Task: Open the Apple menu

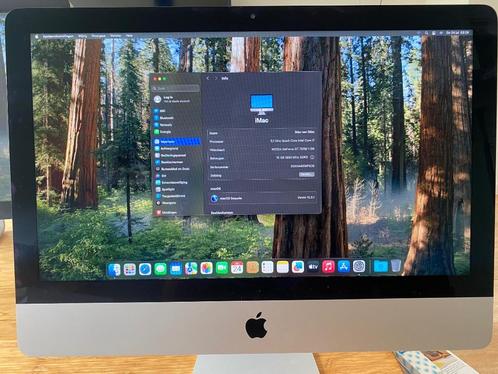Action: coord(37,36)
